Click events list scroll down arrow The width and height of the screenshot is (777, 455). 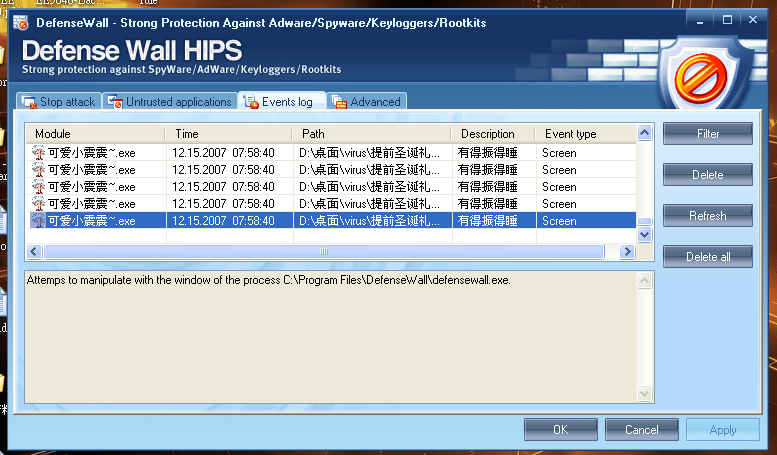(644, 234)
